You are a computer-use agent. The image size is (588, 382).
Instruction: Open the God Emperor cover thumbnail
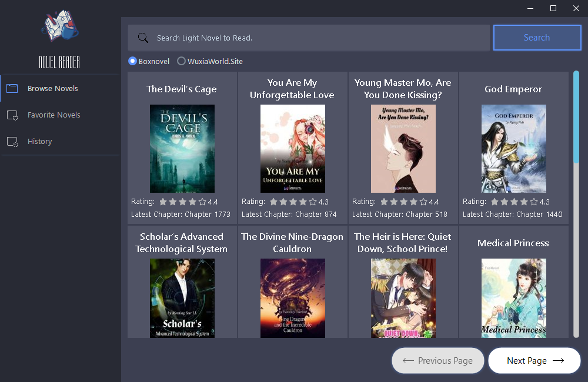click(x=514, y=149)
